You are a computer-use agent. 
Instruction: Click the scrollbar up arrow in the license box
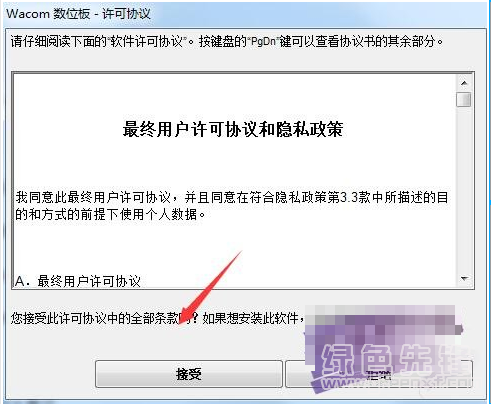click(x=464, y=83)
